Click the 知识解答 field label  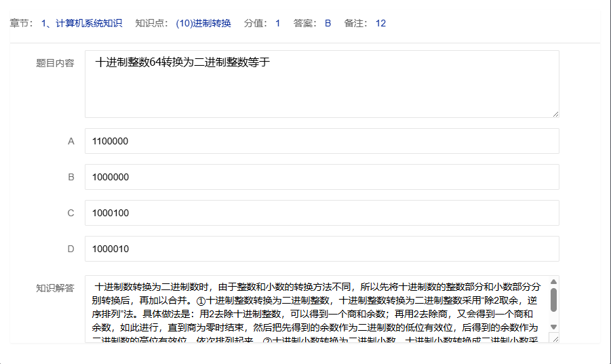pyautogui.click(x=55, y=287)
